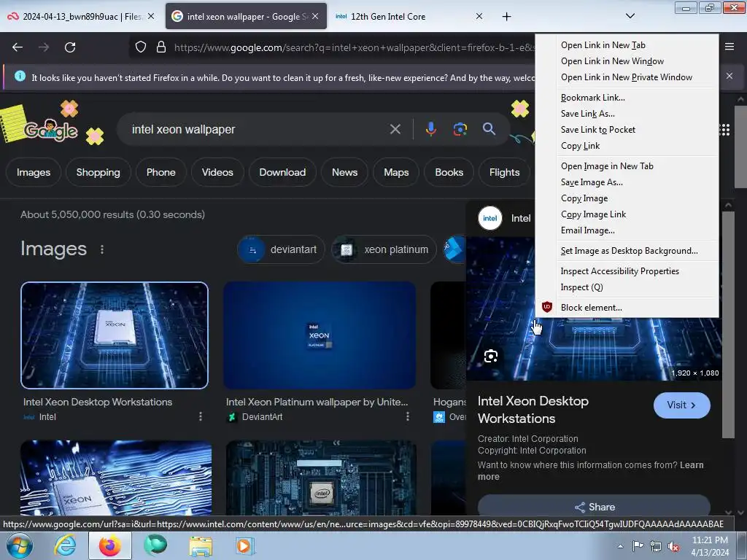Filter results by News
The image size is (747, 560).
click(344, 172)
